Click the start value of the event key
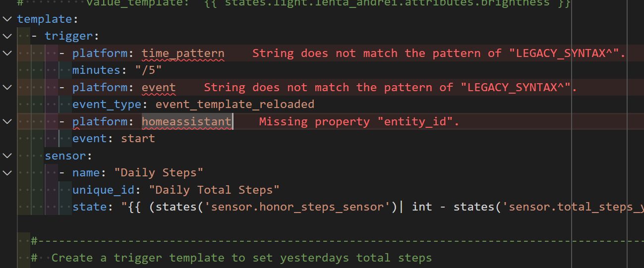Viewport: 644px width, 268px height. click(x=138, y=139)
